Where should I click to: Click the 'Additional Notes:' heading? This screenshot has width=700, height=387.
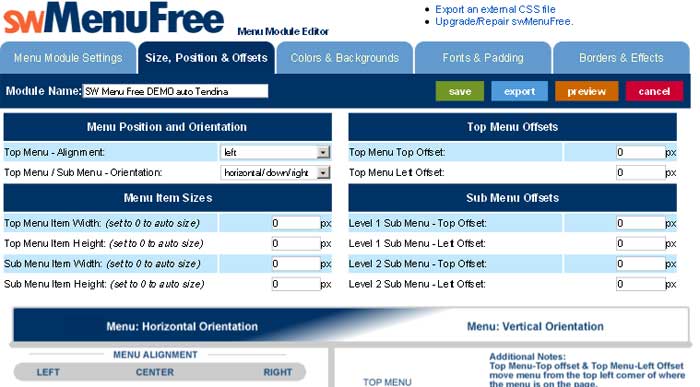(527, 357)
